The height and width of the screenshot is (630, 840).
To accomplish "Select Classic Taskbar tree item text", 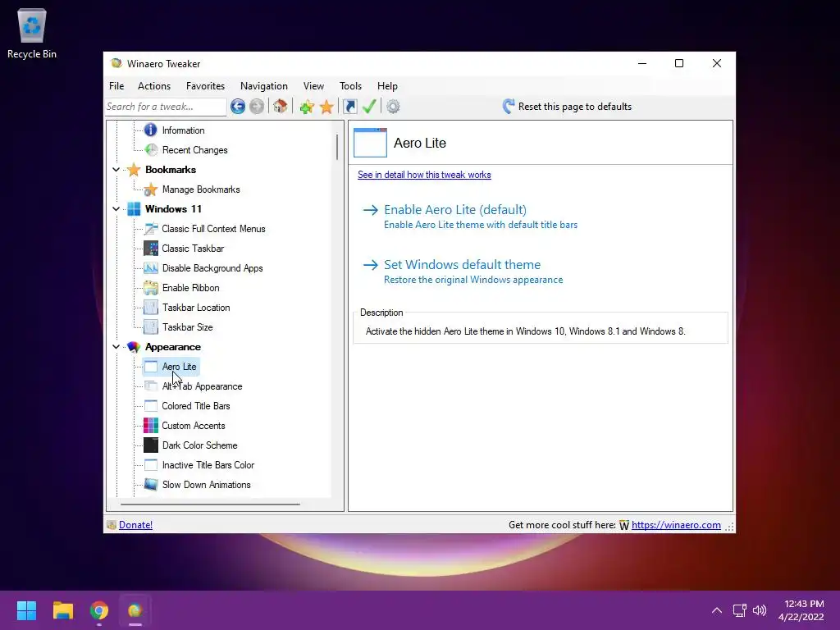I will click(193, 249).
